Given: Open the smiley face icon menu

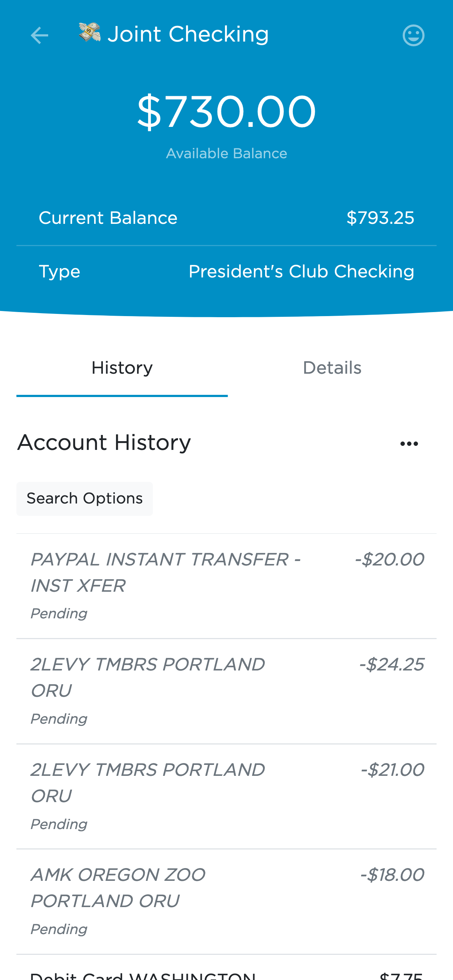Looking at the screenshot, I should pos(413,36).
